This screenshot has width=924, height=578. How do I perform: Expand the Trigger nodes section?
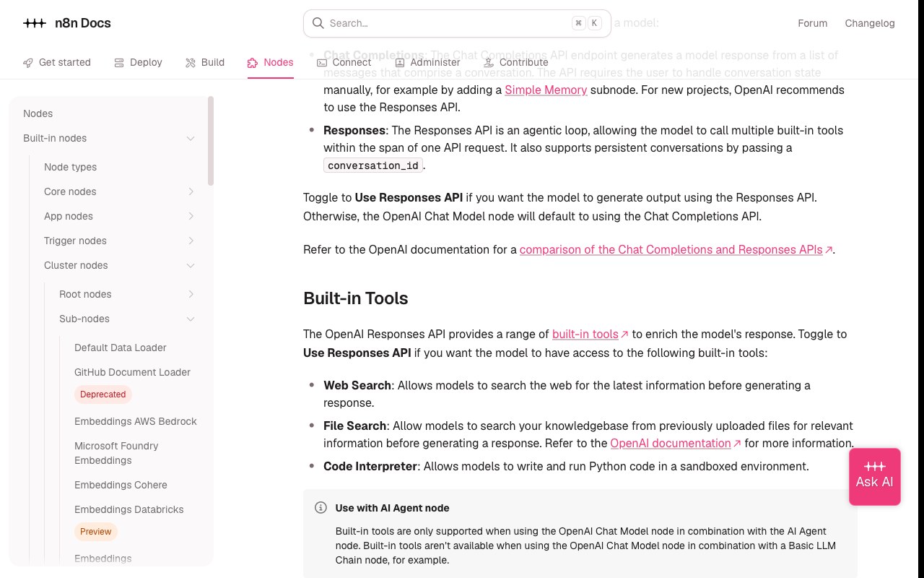pos(191,241)
